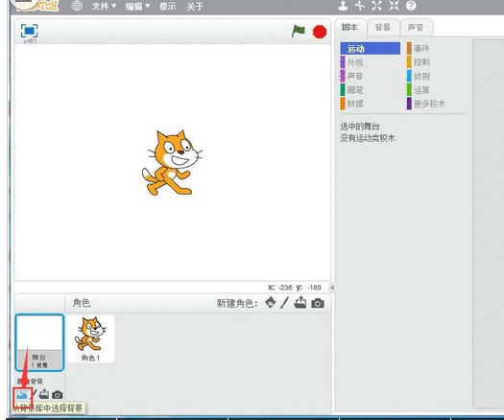Take new backdrop from camera icon
Screen dimensions: 504x420
[x=58, y=395]
